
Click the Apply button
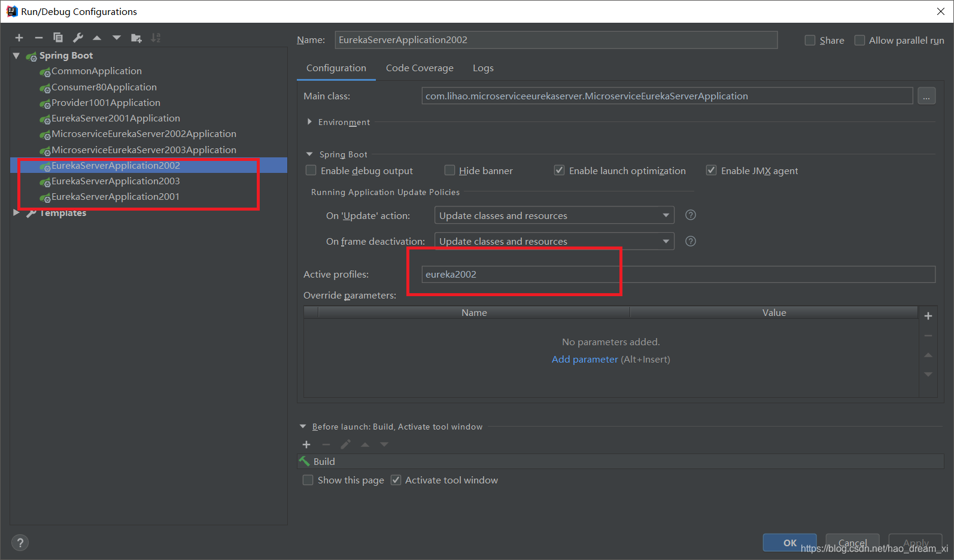coord(915,543)
